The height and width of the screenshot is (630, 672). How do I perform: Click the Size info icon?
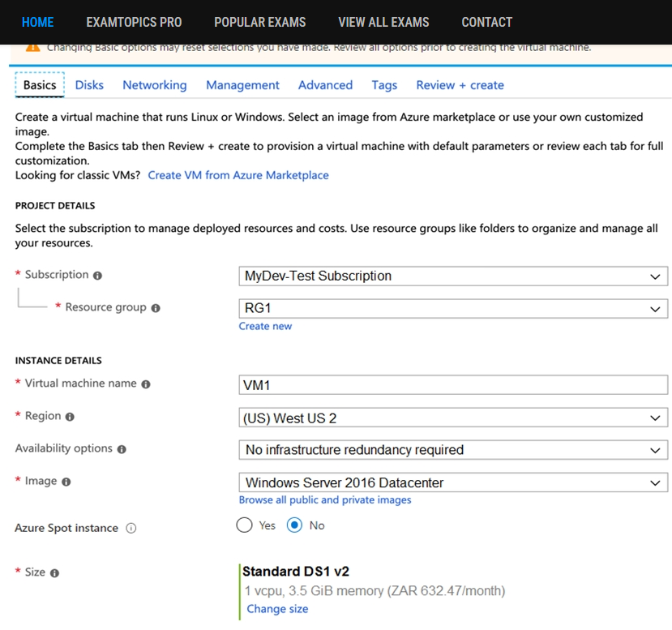click(54, 573)
